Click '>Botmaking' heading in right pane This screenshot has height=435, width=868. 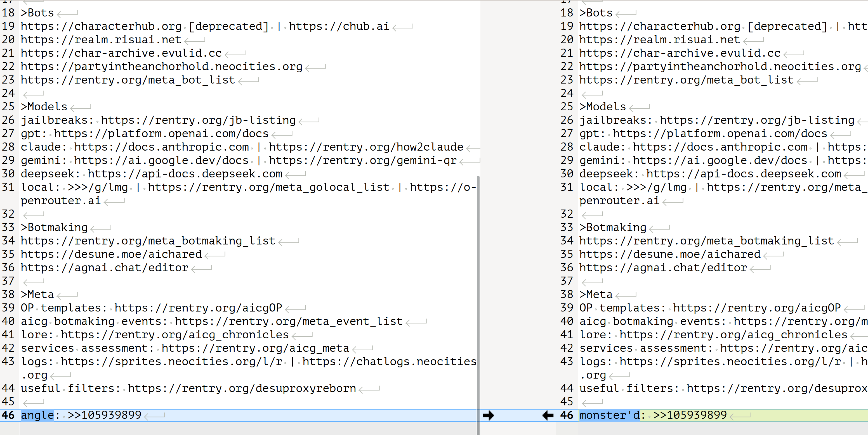pos(613,228)
